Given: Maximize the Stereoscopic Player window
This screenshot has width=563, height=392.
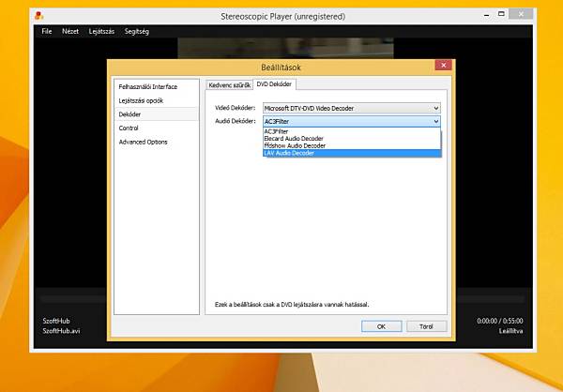Looking at the screenshot, I should (x=501, y=14).
